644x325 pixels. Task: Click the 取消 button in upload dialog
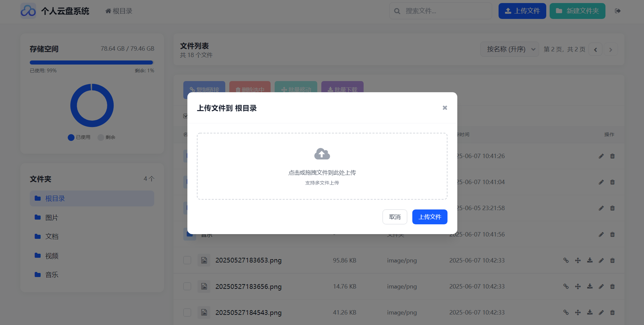395,217
